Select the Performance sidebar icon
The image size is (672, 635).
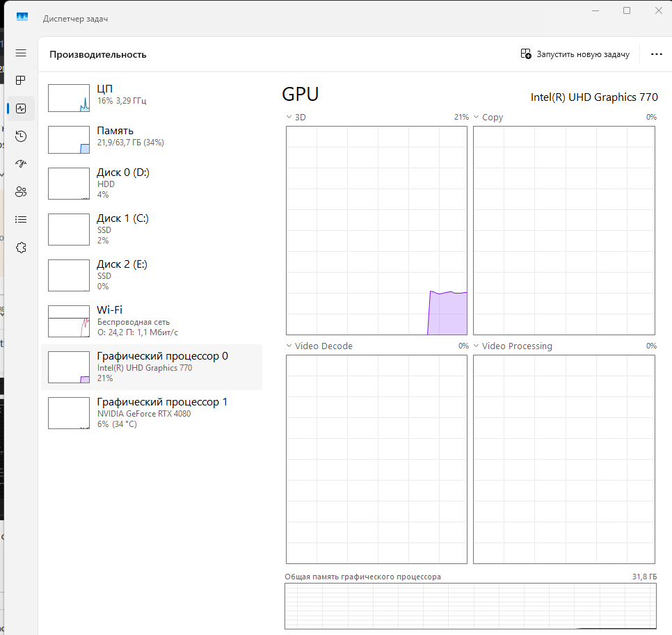[x=21, y=108]
